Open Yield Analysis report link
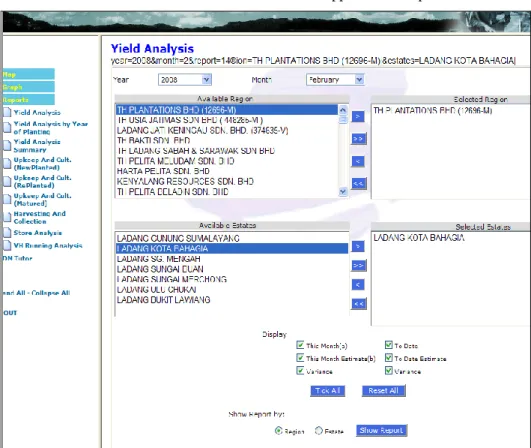This screenshot has height=448, width=531. (x=37, y=112)
